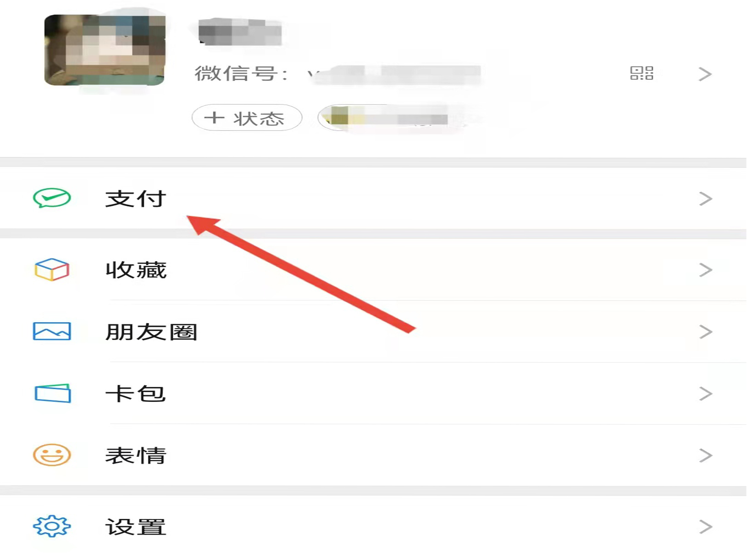Image resolution: width=747 pixels, height=560 pixels.
Task: Expand the 表情 row chevron
Action: coord(705,455)
